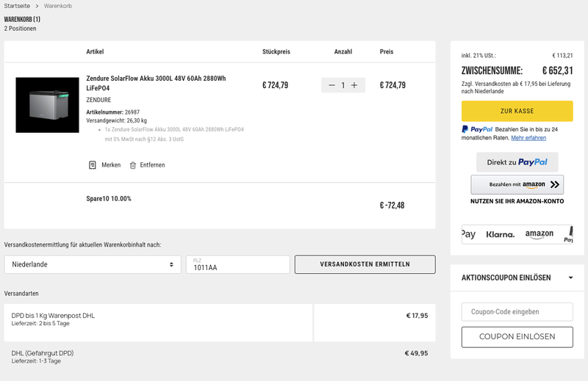Select DPD bis 1 Kg Warenpost shipping
The height and width of the screenshot is (381, 588).
click(220, 322)
